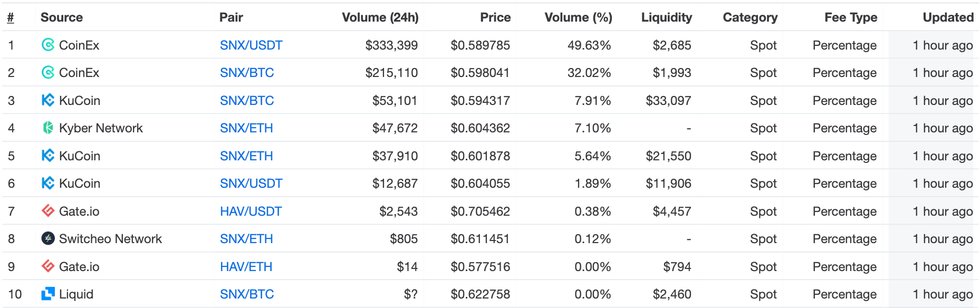Viewport: 980px width, 308px height.
Task: Click the Gate.io logo icon in row 9
Action: point(48,266)
